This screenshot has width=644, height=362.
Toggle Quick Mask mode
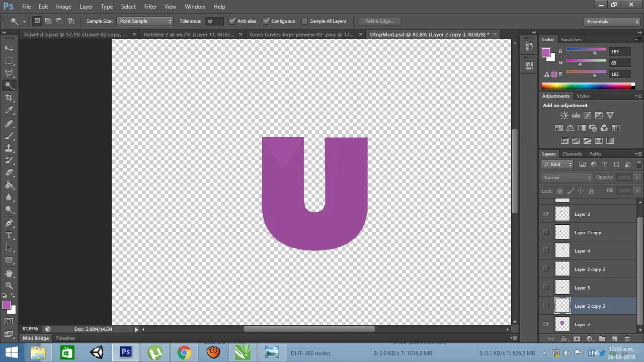9,321
